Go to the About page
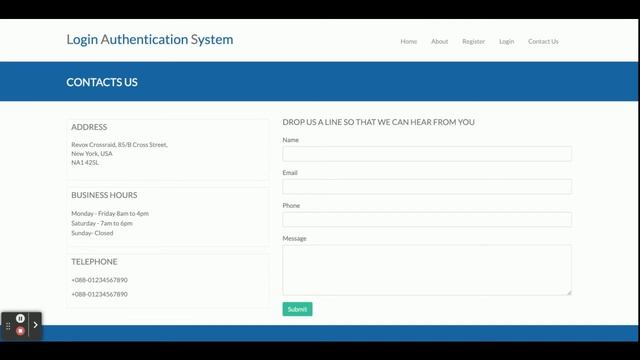This screenshot has height=360, width=640. 440,41
